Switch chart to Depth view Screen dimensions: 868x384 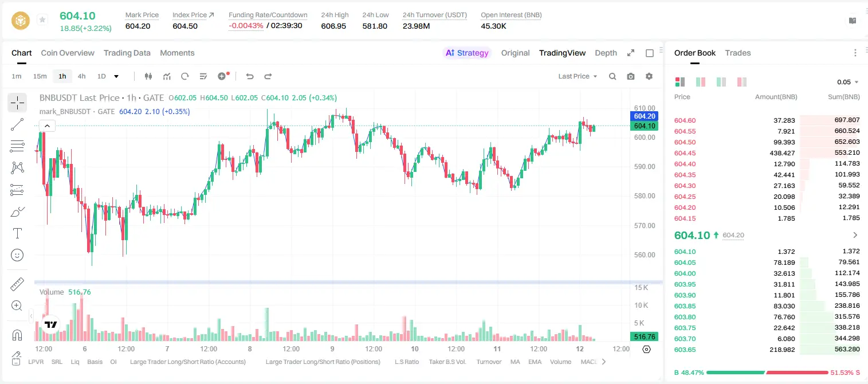pos(606,53)
